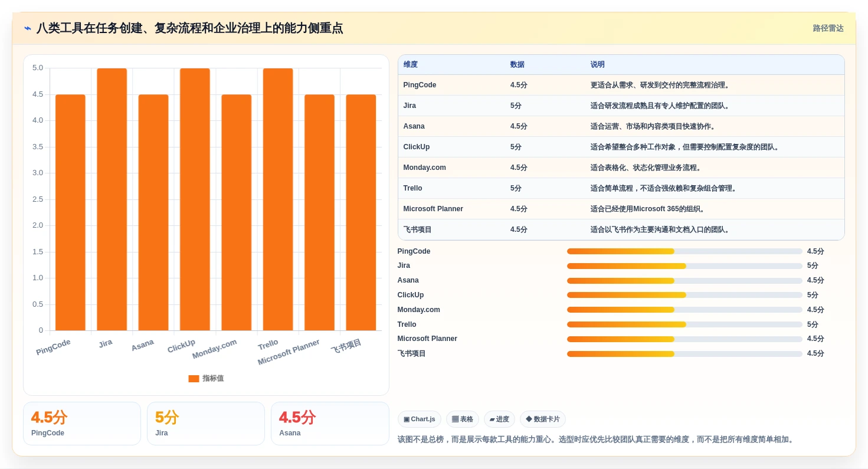The image size is (868, 469).
Task: Click the 路径雷达 label in the header
Action: pos(828,28)
